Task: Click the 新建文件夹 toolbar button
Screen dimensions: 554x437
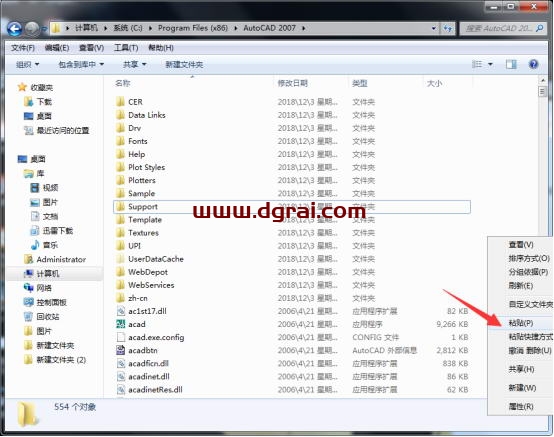Action: click(x=184, y=64)
